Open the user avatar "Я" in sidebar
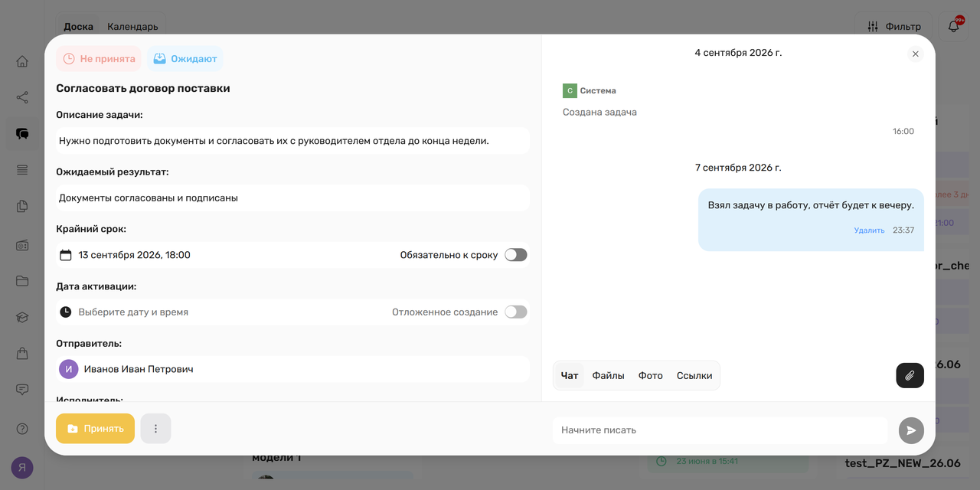980x490 pixels. (22, 468)
